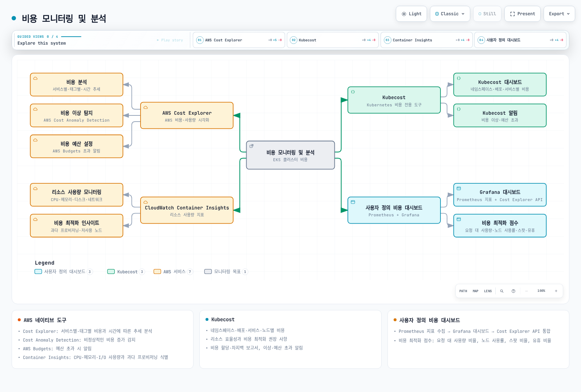This screenshot has height=392, width=581.
Task: Click Kubecost legend color swatch
Action: coord(111,271)
